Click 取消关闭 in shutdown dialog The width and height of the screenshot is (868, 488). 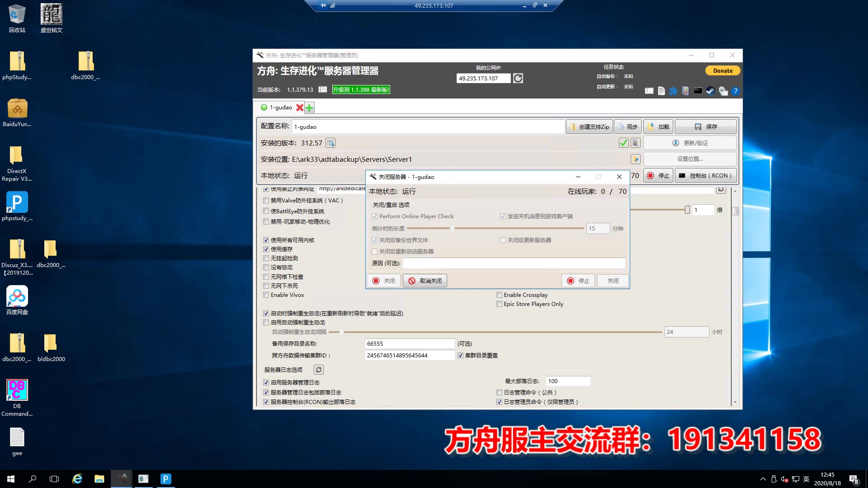(x=425, y=281)
